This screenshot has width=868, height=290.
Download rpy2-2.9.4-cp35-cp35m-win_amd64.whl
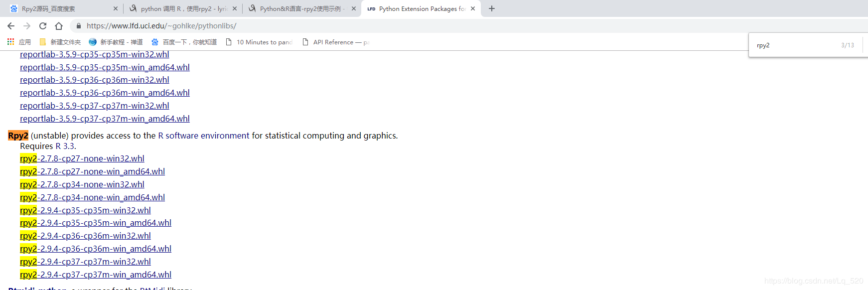(96, 223)
